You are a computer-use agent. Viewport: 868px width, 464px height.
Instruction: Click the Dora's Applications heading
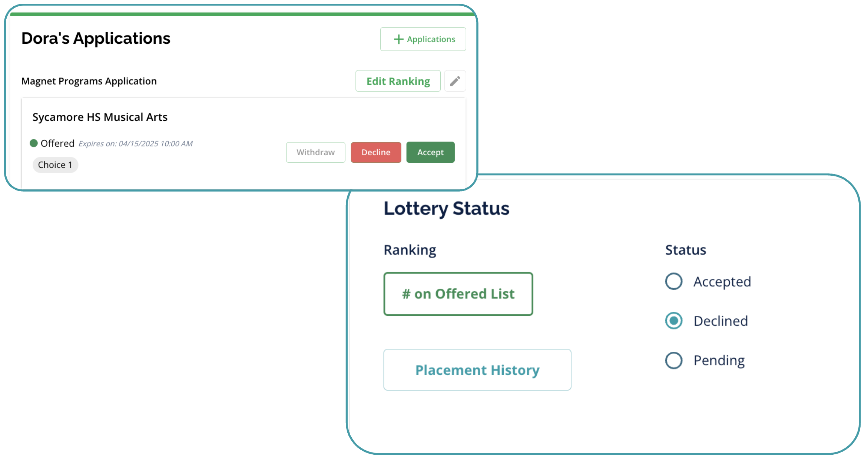[x=96, y=39]
